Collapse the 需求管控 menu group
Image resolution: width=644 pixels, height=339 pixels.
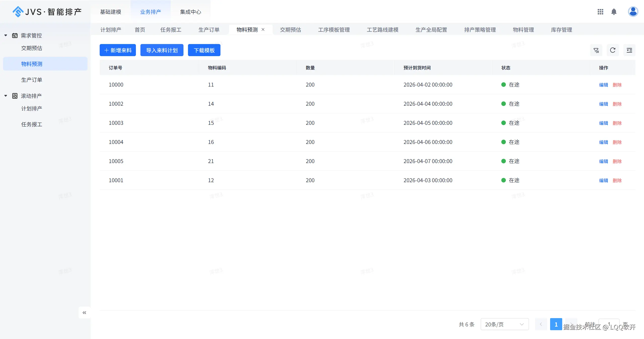6,35
